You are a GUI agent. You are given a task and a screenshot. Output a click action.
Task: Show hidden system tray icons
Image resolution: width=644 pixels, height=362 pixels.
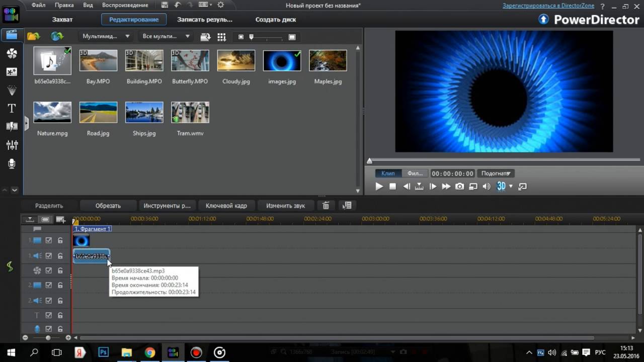click(528, 352)
